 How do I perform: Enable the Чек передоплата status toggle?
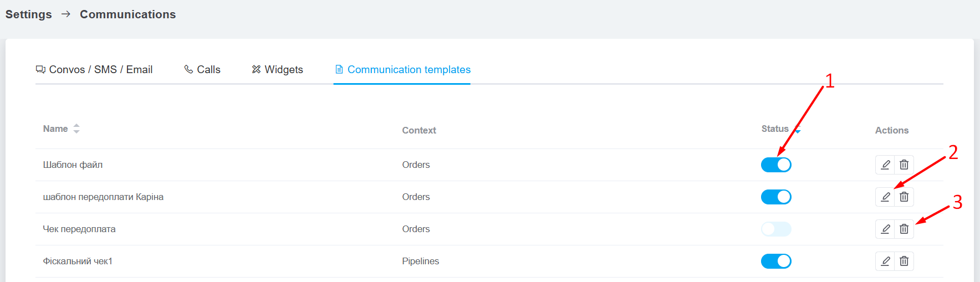coord(776,229)
